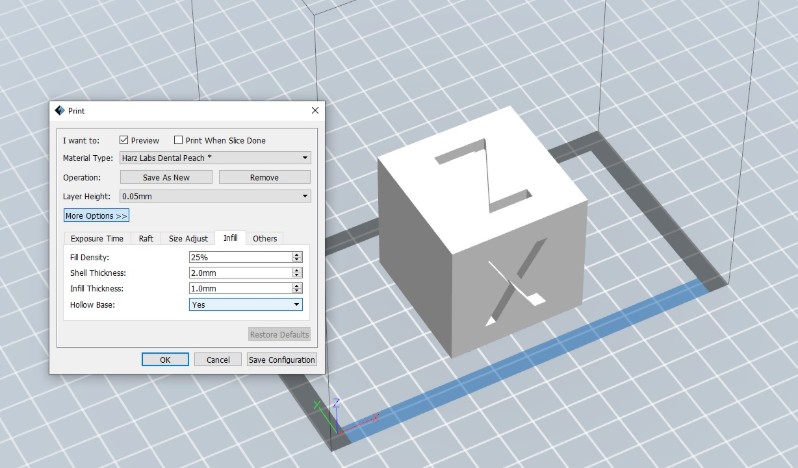Decrease Shell Thickness with the down arrow
This screenshot has width=798, height=468.
(297, 275)
